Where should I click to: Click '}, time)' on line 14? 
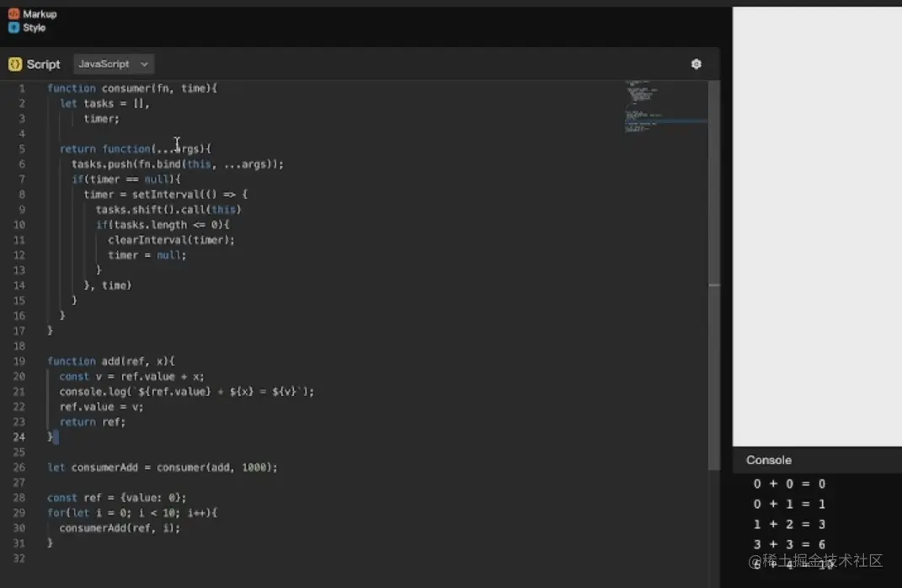[x=108, y=286]
